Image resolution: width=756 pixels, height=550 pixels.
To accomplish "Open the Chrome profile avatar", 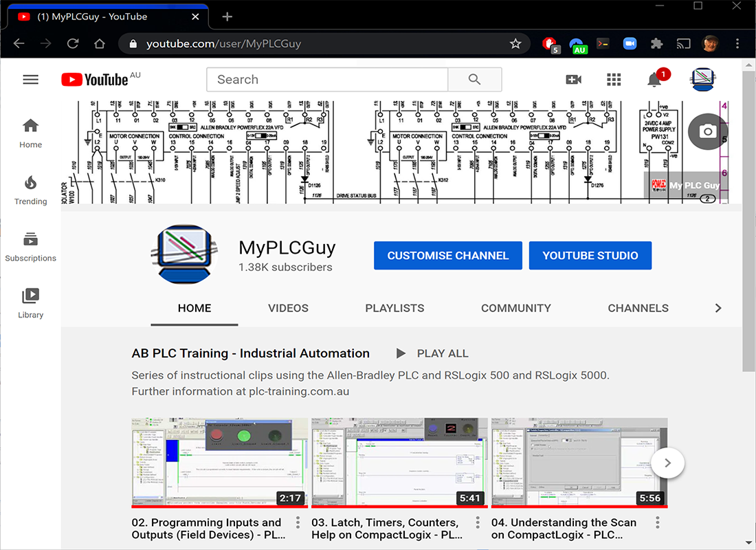I will (710, 44).
